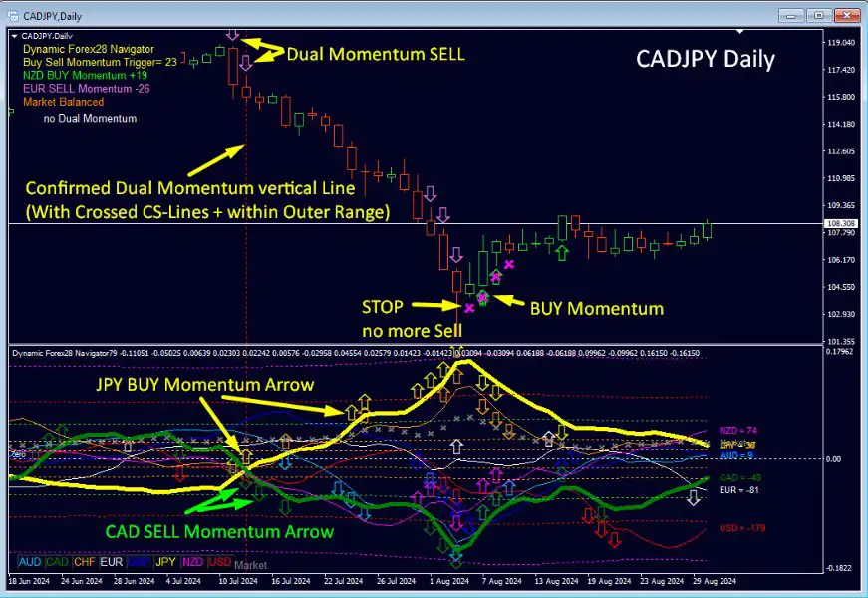Image resolution: width=868 pixels, height=598 pixels.
Task: Maximize the CADJPY chart window
Action: coord(818,16)
